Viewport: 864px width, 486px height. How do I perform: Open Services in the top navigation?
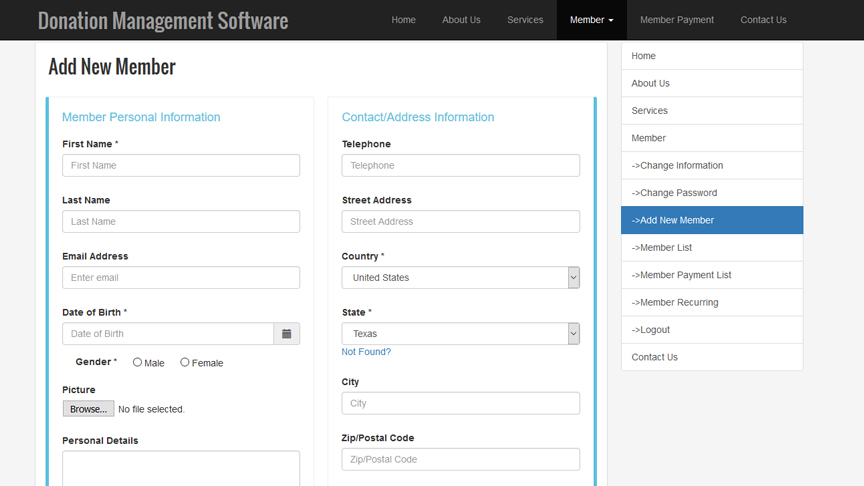[525, 20]
